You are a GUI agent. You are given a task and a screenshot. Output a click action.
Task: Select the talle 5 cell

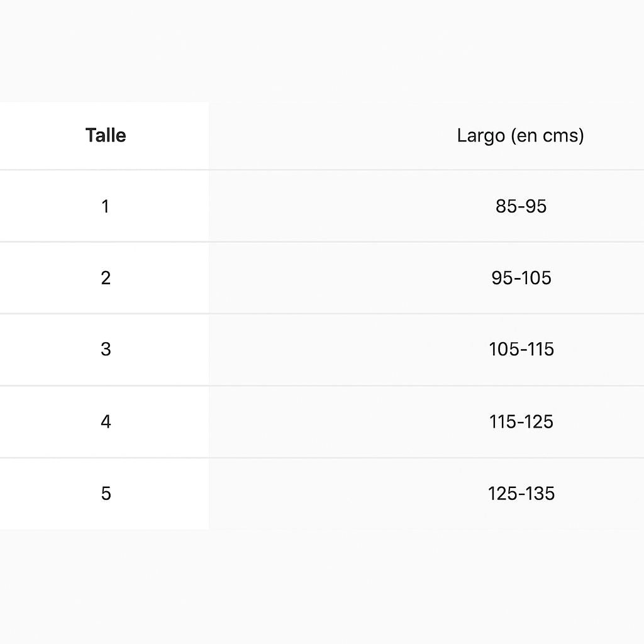(105, 494)
